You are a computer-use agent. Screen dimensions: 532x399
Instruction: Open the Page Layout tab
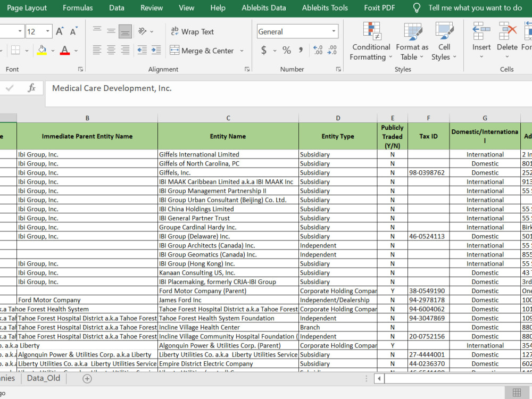pyautogui.click(x=27, y=8)
